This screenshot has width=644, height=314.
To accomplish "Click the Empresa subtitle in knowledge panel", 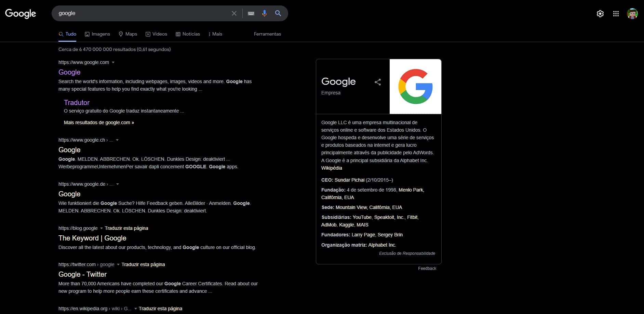I will point(331,93).
